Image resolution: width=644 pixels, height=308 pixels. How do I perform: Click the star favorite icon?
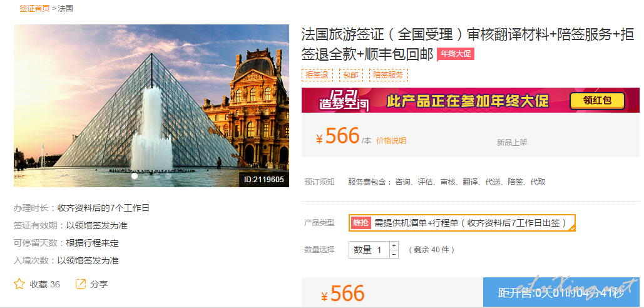19,284
